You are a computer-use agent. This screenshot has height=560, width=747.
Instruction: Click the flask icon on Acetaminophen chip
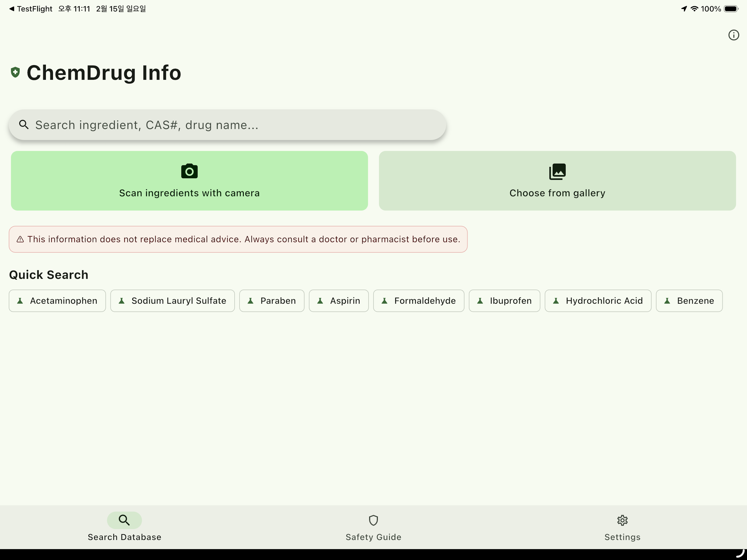[20, 301]
